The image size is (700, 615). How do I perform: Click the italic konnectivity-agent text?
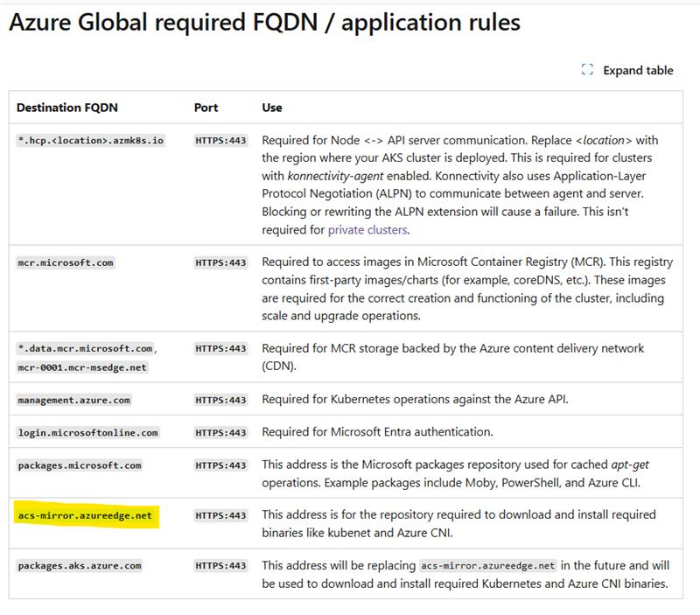335,177
